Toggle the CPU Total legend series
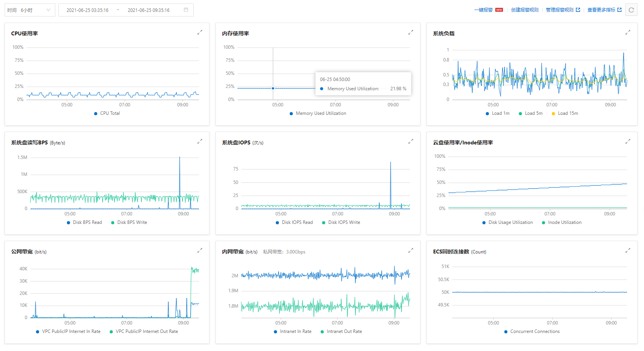The image size is (644, 351). (107, 113)
